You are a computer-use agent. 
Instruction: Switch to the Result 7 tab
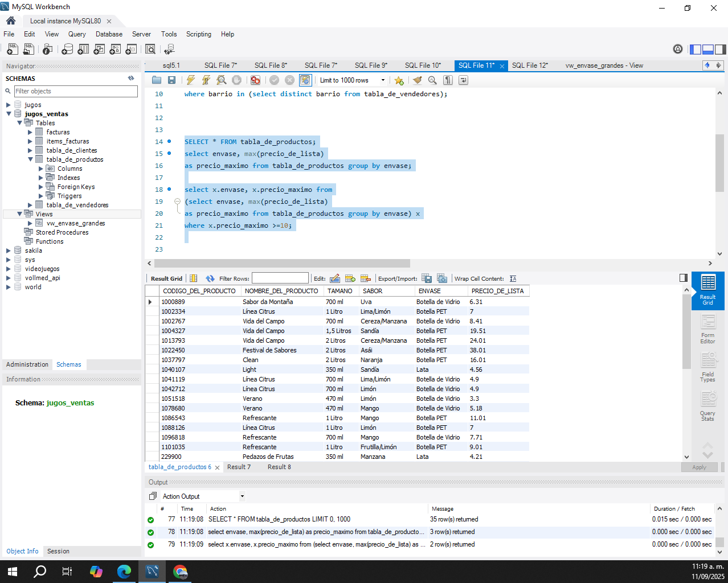[x=239, y=467]
